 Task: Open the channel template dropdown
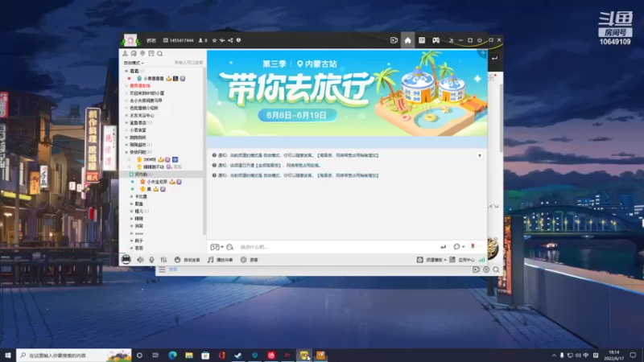[431, 260]
